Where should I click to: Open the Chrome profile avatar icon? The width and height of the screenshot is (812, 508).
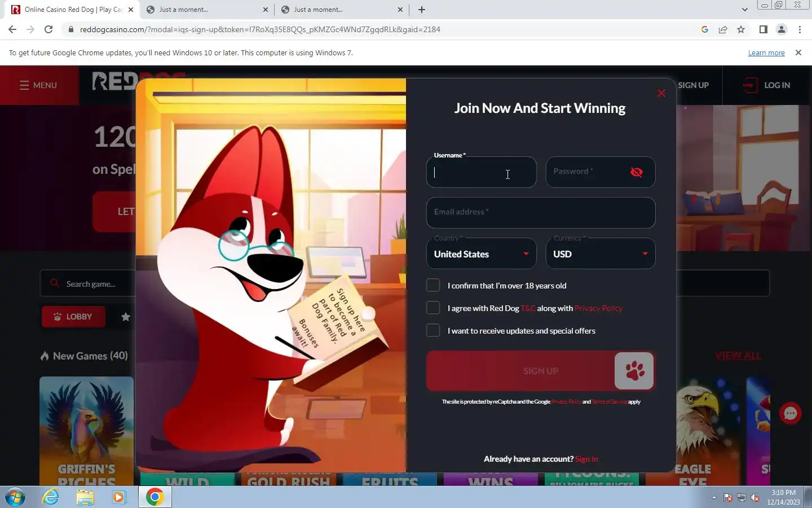[x=782, y=29]
